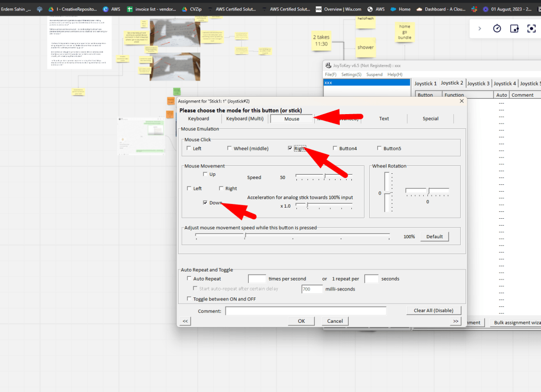Open the Home bookmark
541x392 pixels.
point(400,10)
